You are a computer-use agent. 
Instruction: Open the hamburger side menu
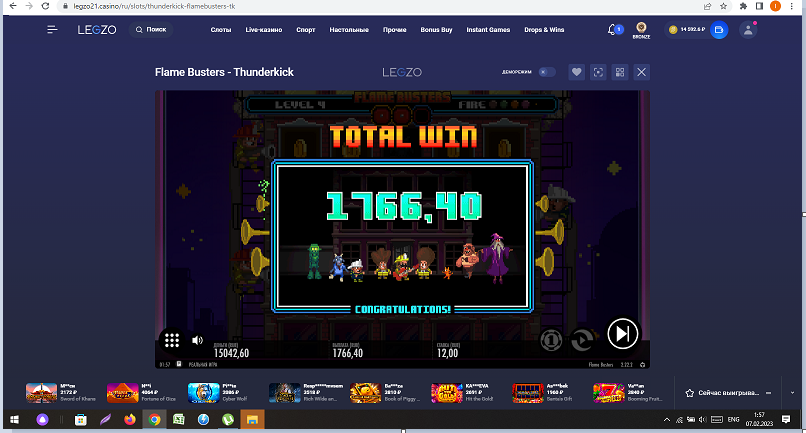pyautogui.click(x=52, y=30)
